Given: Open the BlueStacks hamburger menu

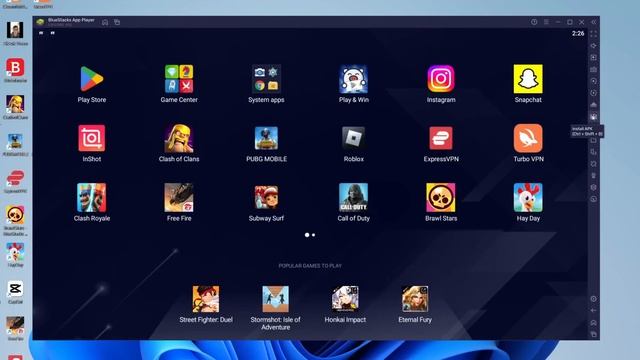Looking at the screenshot, I should tap(546, 22).
